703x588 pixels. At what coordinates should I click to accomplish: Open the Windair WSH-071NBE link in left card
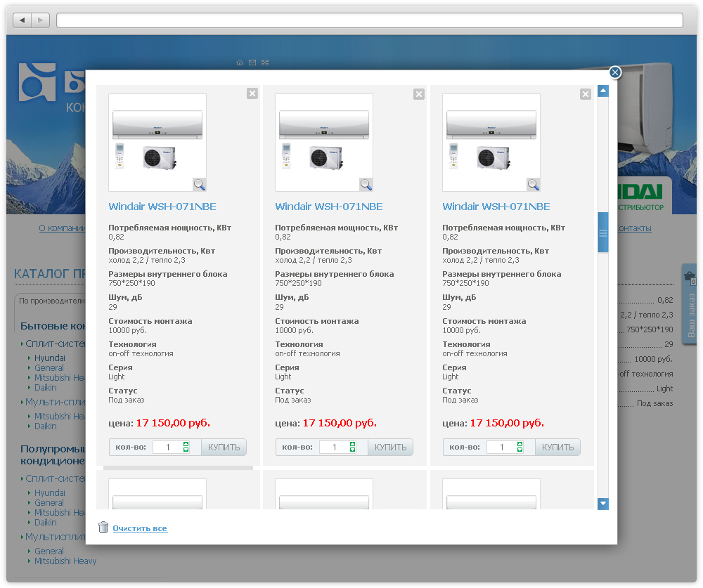[x=162, y=207]
